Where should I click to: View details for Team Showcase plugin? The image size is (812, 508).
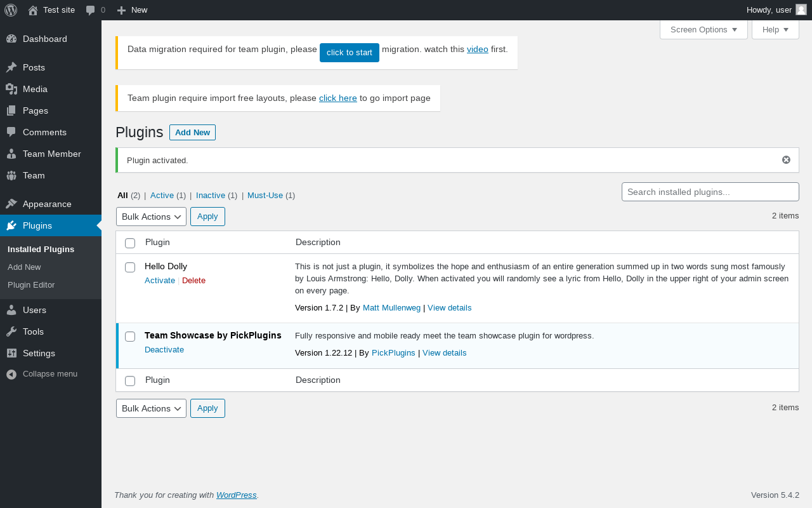[445, 353]
